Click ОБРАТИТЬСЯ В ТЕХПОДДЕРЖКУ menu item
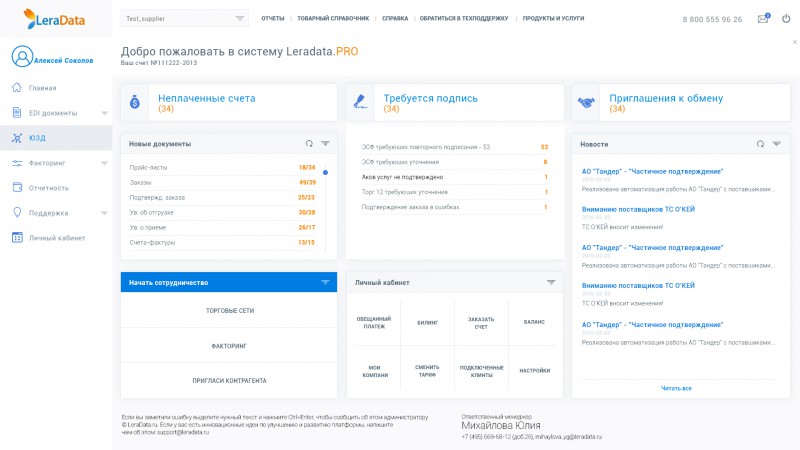Screen dimensions: 800x450 (x=464, y=18)
